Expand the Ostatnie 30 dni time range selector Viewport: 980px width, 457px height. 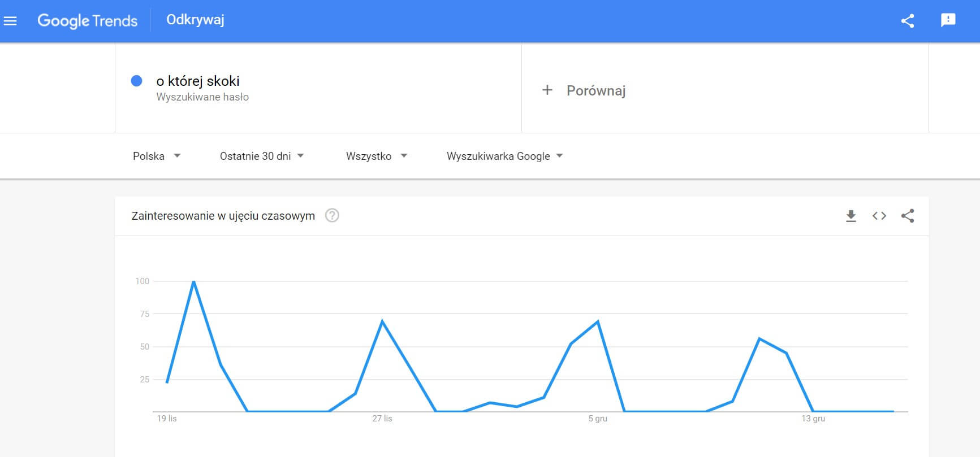click(x=263, y=156)
